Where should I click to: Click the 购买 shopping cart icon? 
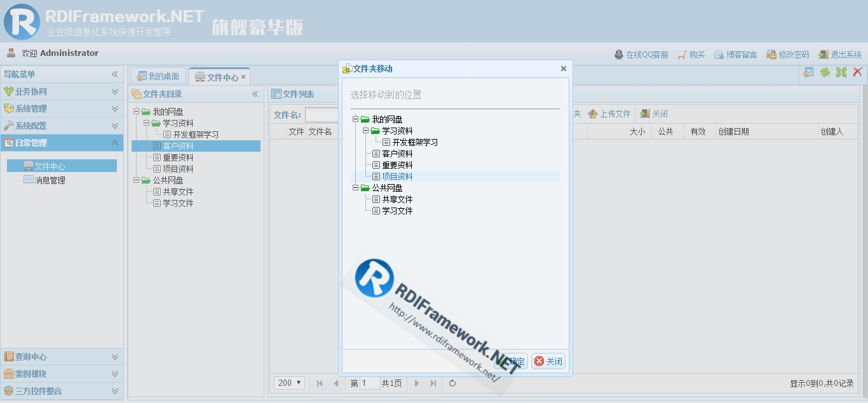(682, 55)
